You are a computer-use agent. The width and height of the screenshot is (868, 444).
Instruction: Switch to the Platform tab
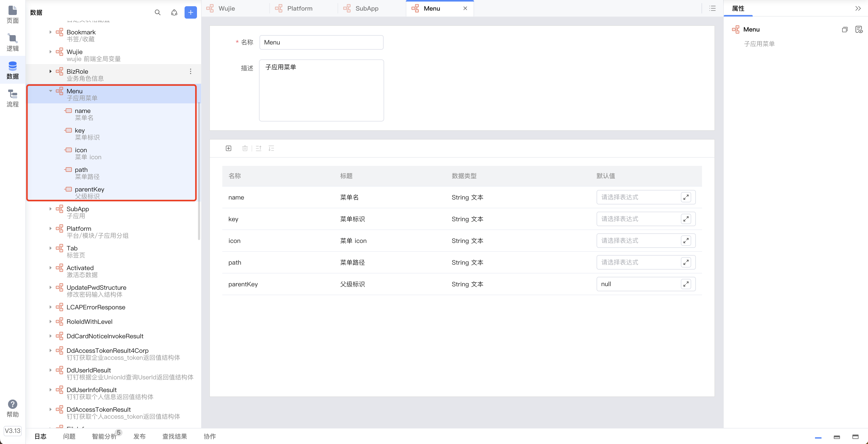click(299, 9)
